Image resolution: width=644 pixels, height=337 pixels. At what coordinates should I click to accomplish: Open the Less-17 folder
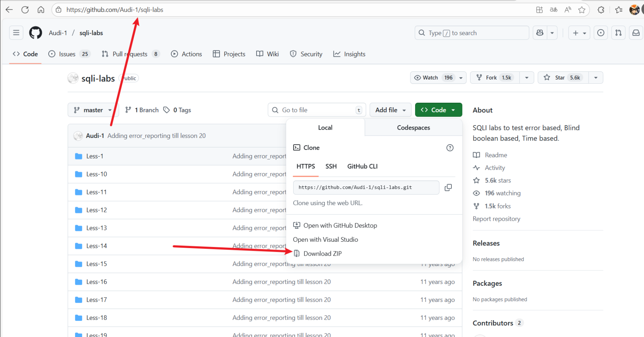point(96,300)
